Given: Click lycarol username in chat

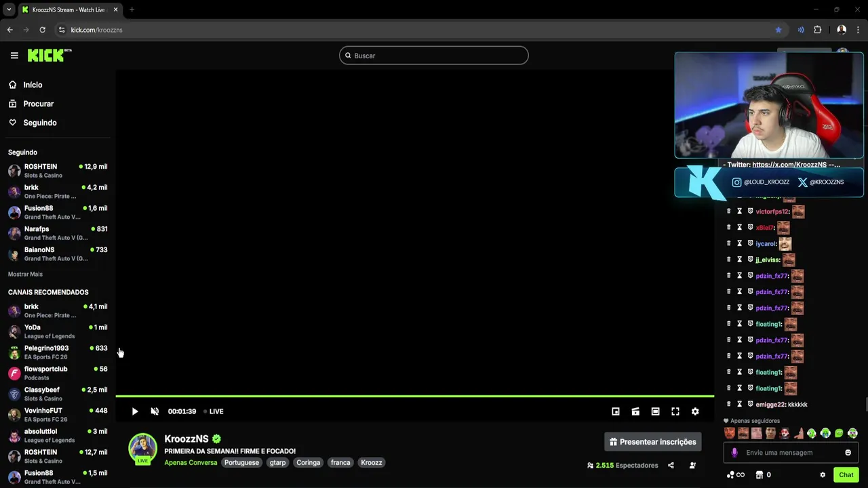Looking at the screenshot, I should coord(766,244).
